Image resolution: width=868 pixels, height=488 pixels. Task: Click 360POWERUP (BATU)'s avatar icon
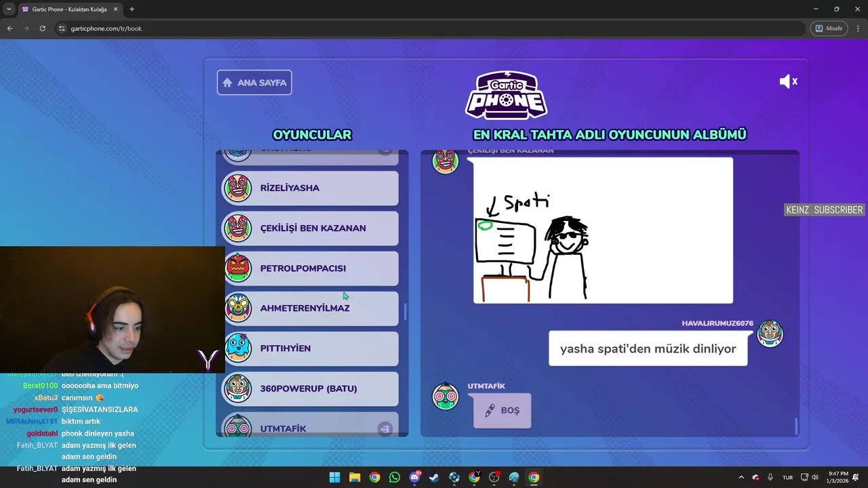point(238,388)
